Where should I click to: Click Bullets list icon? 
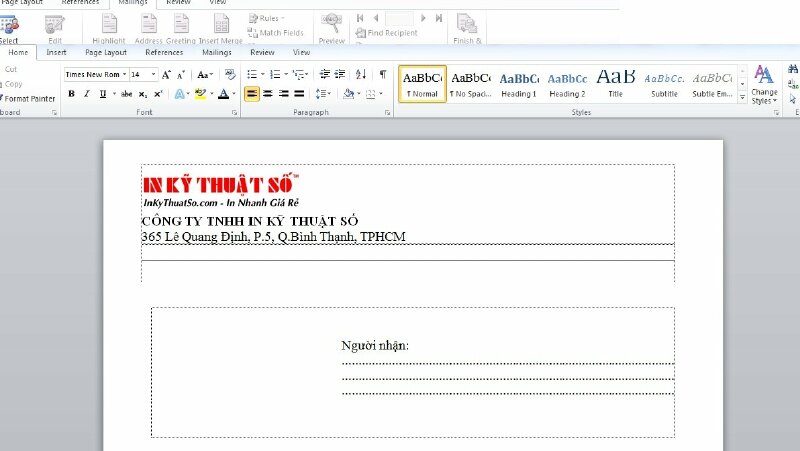point(252,74)
